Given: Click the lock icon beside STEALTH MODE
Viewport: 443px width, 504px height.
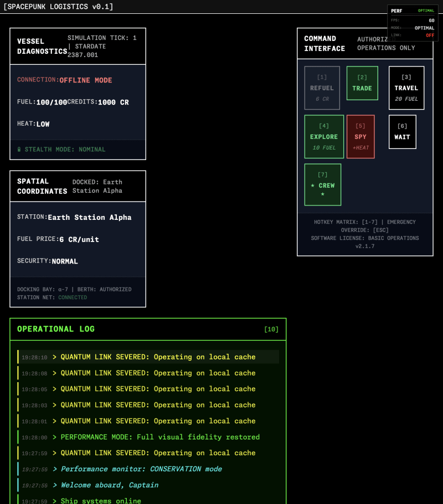Looking at the screenshot, I should point(19,149).
